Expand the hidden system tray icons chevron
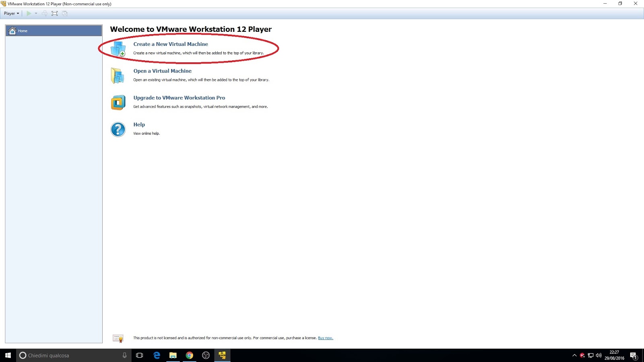644x362 pixels. (574, 355)
